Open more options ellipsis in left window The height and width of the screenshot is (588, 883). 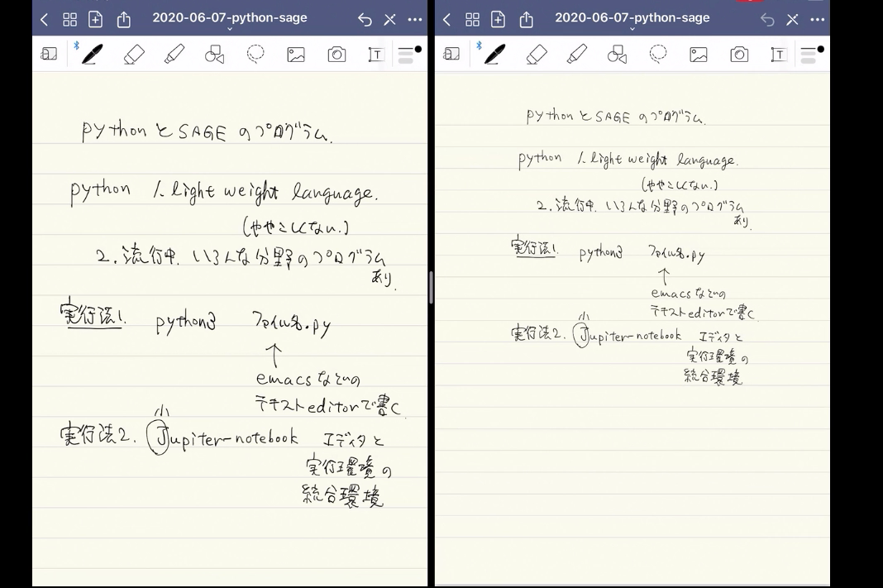pos(415,20)
